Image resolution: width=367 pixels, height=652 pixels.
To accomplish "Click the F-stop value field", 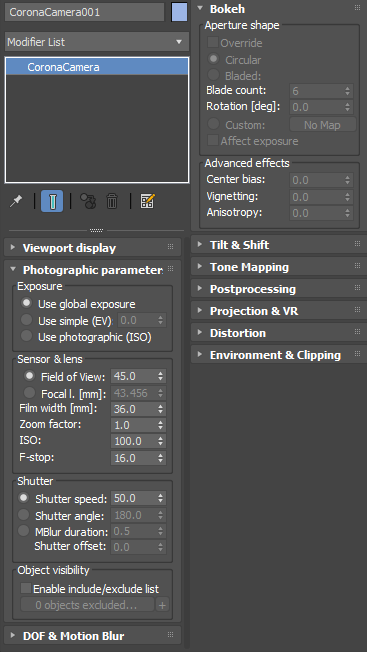I will [x=138, y=458].
